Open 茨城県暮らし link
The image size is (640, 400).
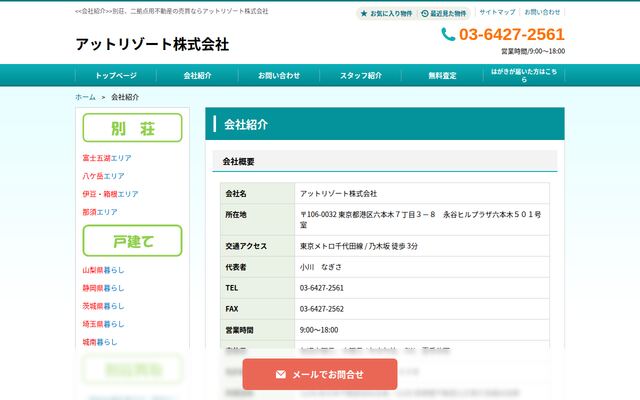coord(103,306)
